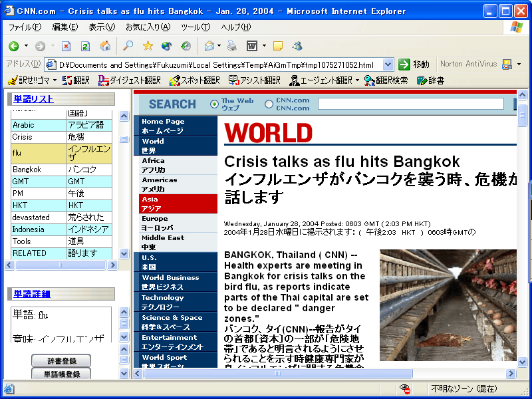Open the お気に入り(A) menu
This screenshot has width=532, height=399.
point(148,27)
